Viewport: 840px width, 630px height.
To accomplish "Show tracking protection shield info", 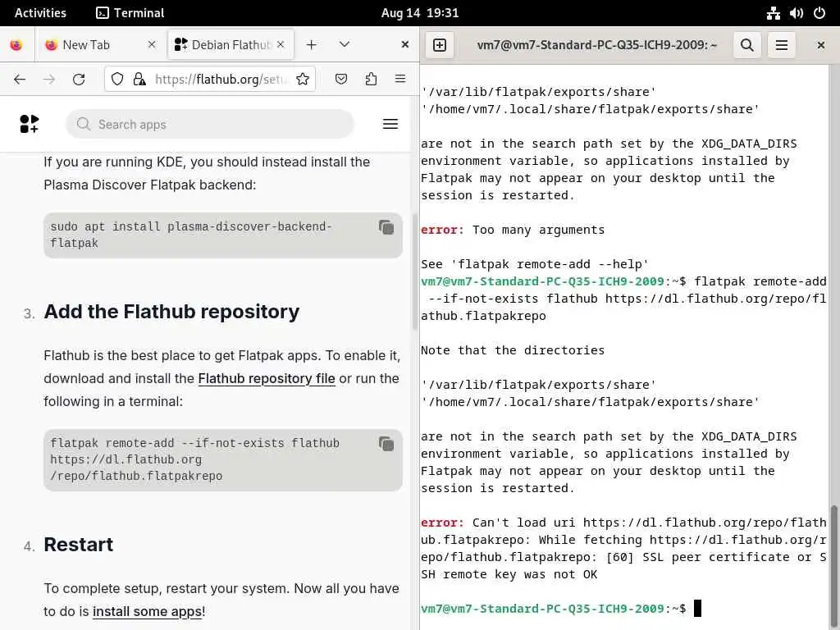I will [117, 80].
